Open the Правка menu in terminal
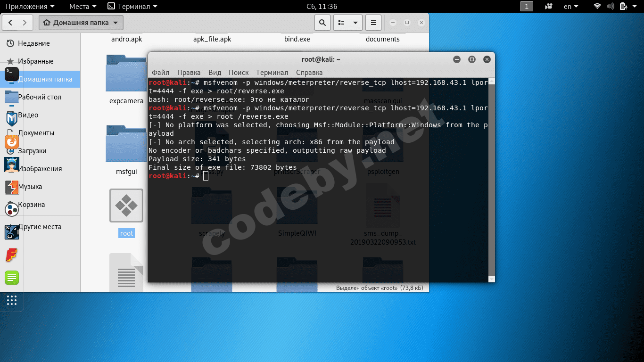Viewport: 644px width, 362px height. (x=189, y=73)
